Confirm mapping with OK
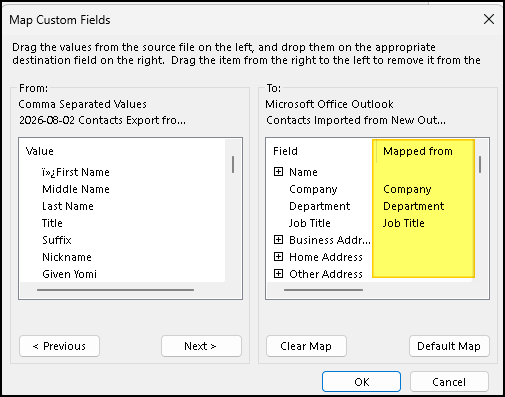The image size is (505, 397). [x=361, y=382]
